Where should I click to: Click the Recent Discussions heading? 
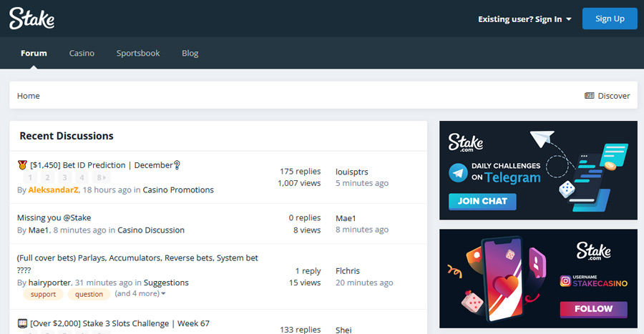click(67, 136)
